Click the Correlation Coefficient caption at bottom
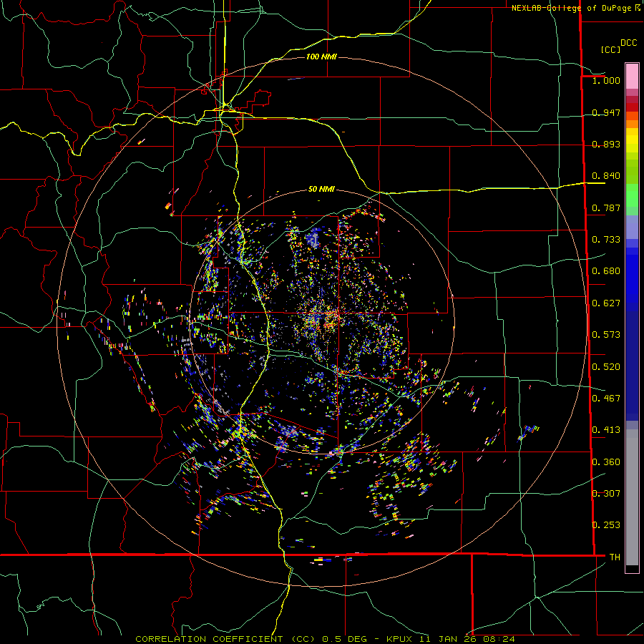Image resolution: width=644 pixels, height=644 pixels. coord(325,639)
